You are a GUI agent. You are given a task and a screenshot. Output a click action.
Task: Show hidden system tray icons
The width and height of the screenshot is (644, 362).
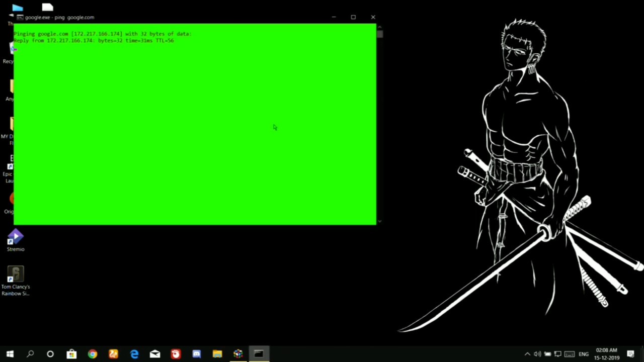coord(527,354)
